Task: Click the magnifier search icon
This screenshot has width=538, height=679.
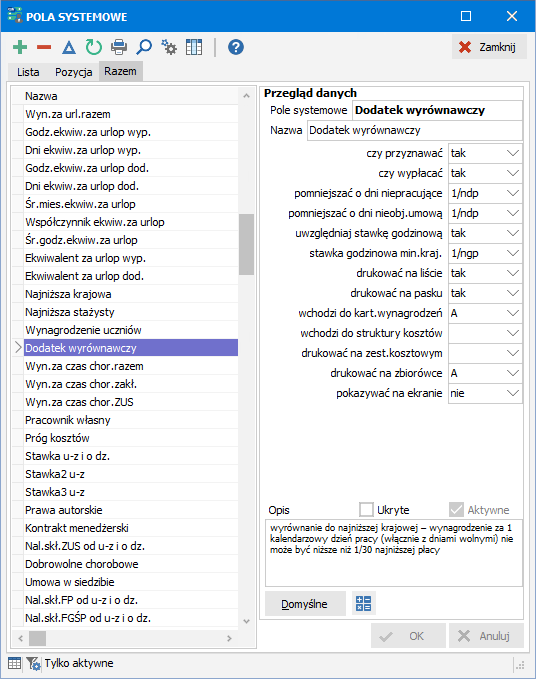Action: (x=144, y=47)
